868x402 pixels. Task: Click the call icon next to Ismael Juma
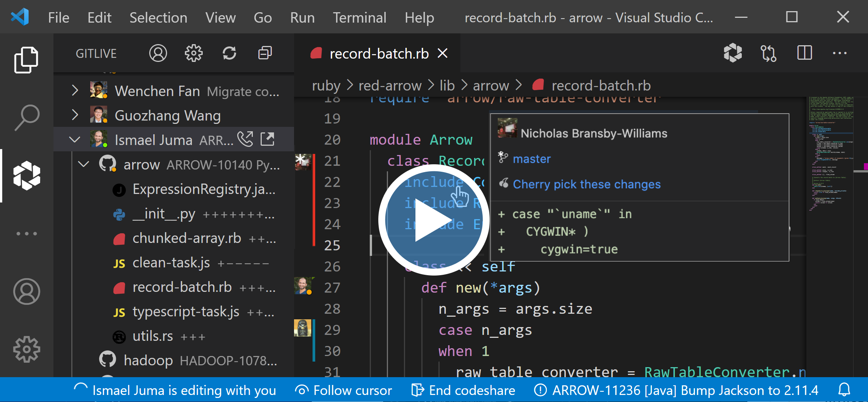coord(245,139)
